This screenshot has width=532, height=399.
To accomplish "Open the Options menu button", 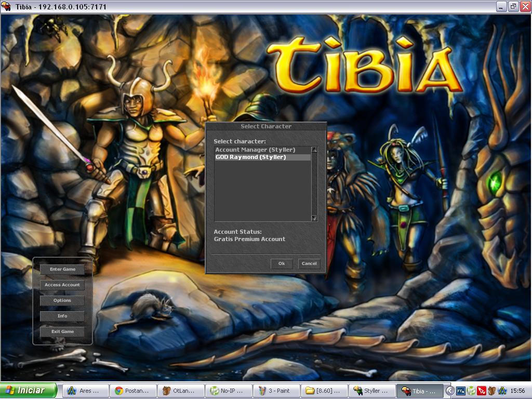I will click(62, 300).
